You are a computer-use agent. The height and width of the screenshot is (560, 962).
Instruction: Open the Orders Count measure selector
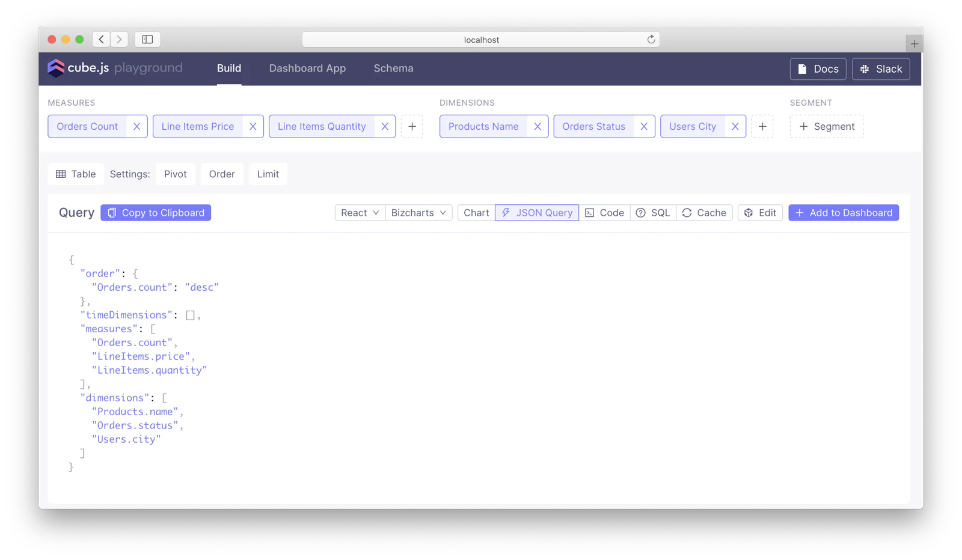pos(87,126)
